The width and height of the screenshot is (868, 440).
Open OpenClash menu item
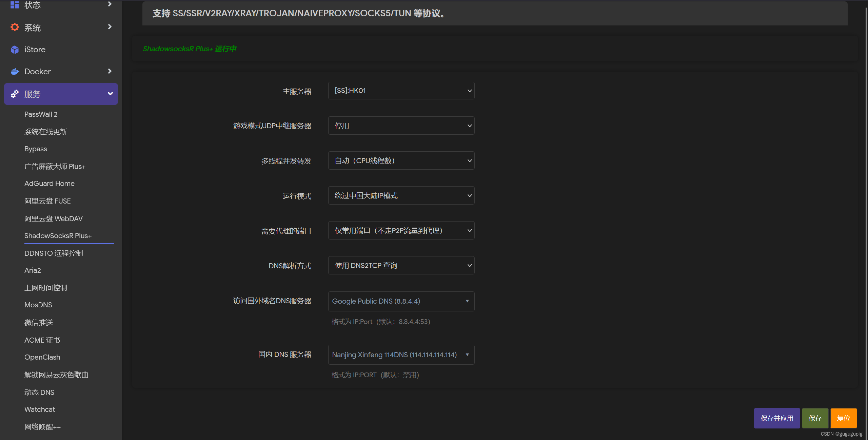(x=42, y=357)
